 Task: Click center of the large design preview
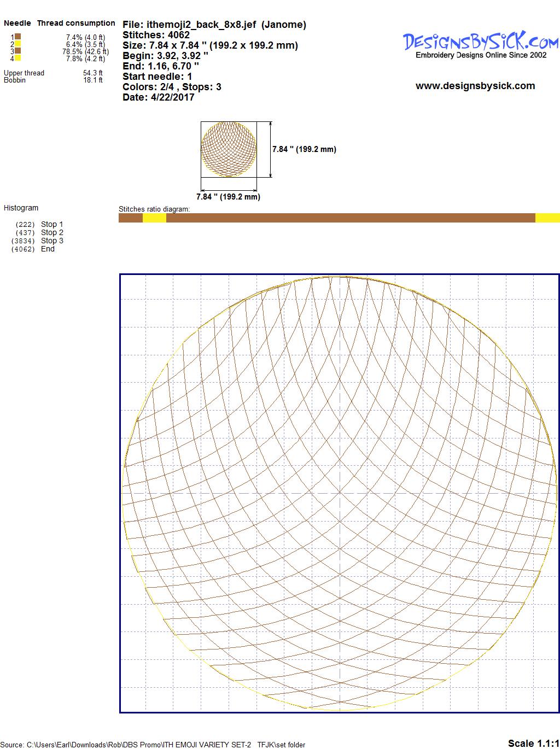click(339, 493)
